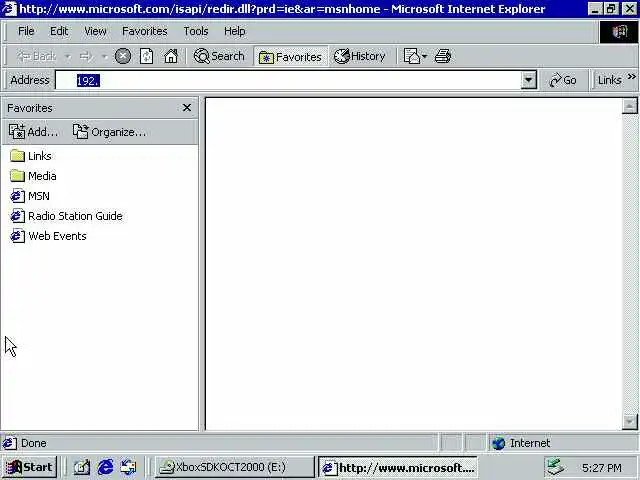
Task: Open the Back history dropdown arrow
Action: 68,56
